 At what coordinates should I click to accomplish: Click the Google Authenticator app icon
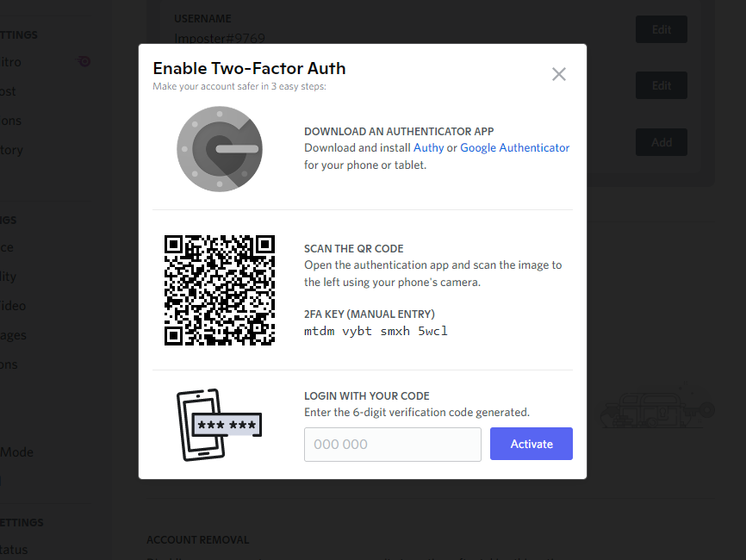click(220, 149)
